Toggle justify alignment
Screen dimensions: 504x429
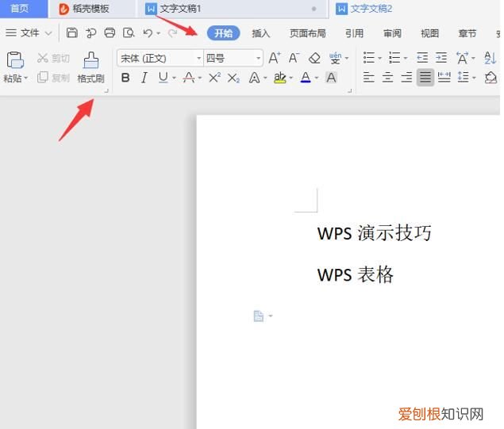(x=425, y=78)
